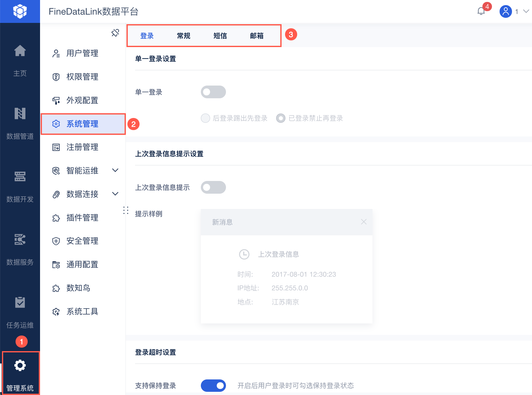Open the 数据管道 pipeline icon
Viewport: 532px width, 395px height.
(20, 114)
